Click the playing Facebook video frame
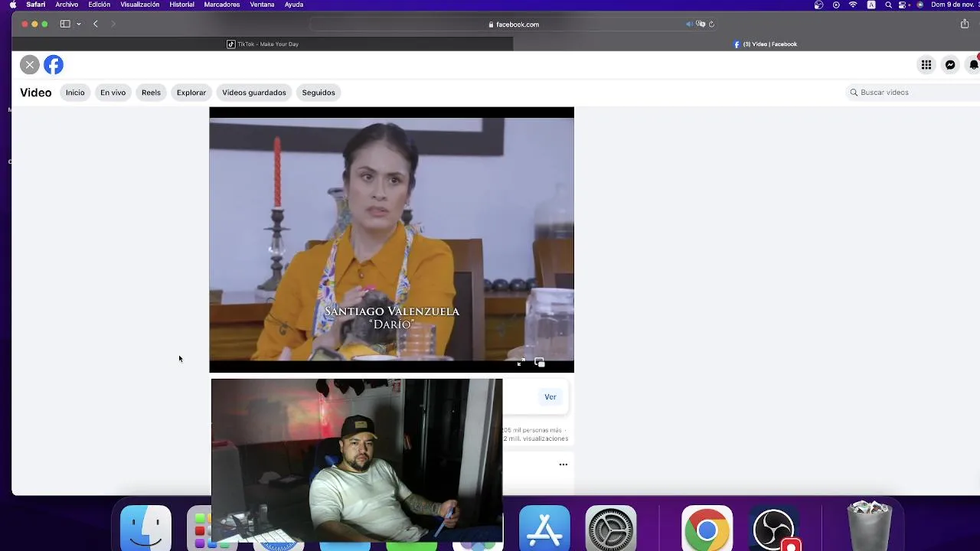This screenshot has width=980, height=551. point(391,240)
